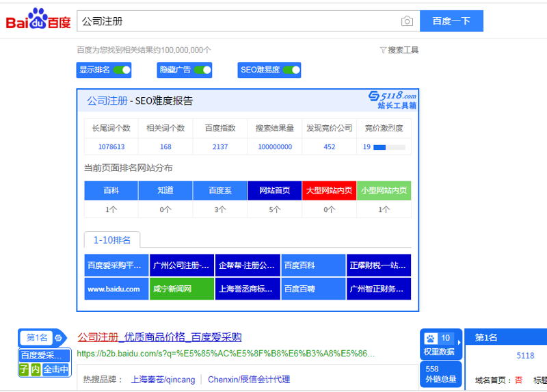Open ranking tile 上海誉丞商标...

[x=248, y=289]
